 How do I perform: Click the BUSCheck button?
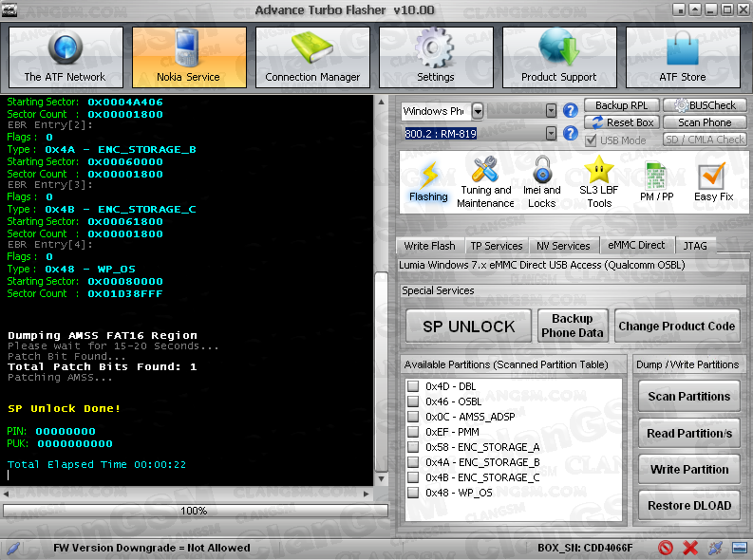[705, 105]
